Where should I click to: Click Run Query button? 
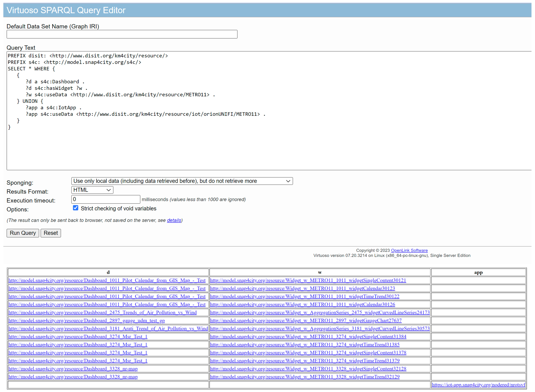pyautogui.click(x=23, y=233)
